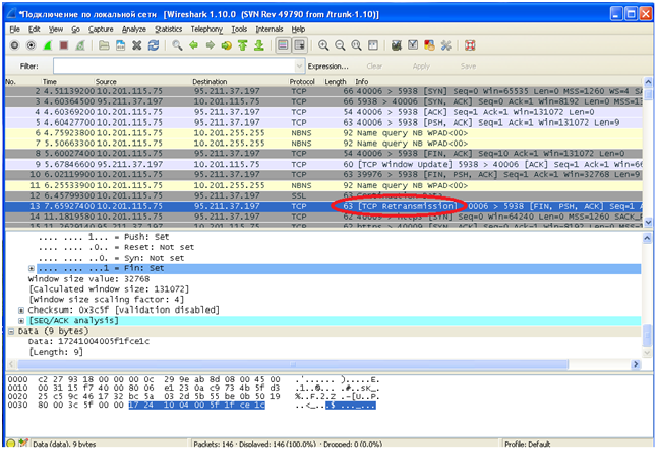Screen dimensions: 655x452
Task: Reload this capture file icon
Action: (x=153, y=46)
